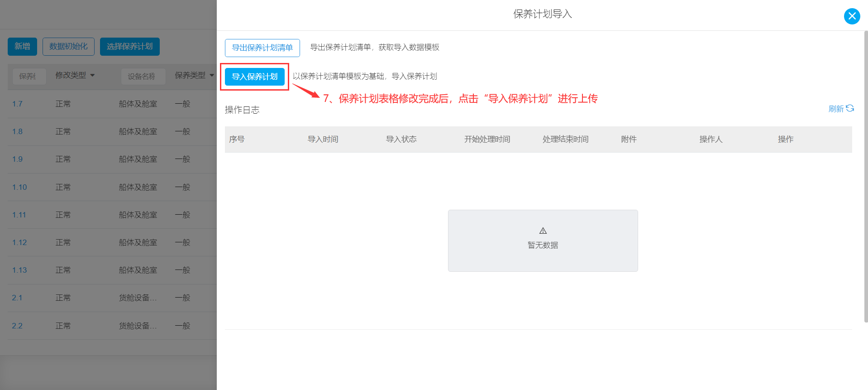Click the 船体及舱室 cell in row 1.7
868x390 pixels.
[138, 104]
